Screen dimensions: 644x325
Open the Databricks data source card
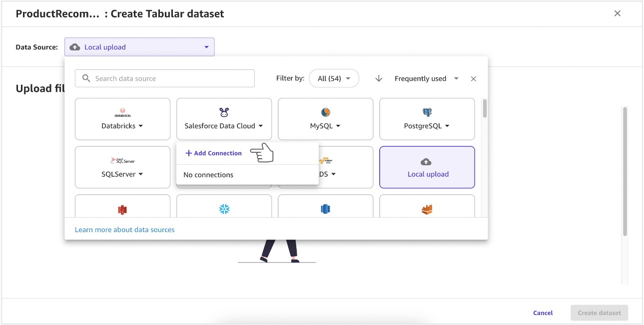coord(122,119)
